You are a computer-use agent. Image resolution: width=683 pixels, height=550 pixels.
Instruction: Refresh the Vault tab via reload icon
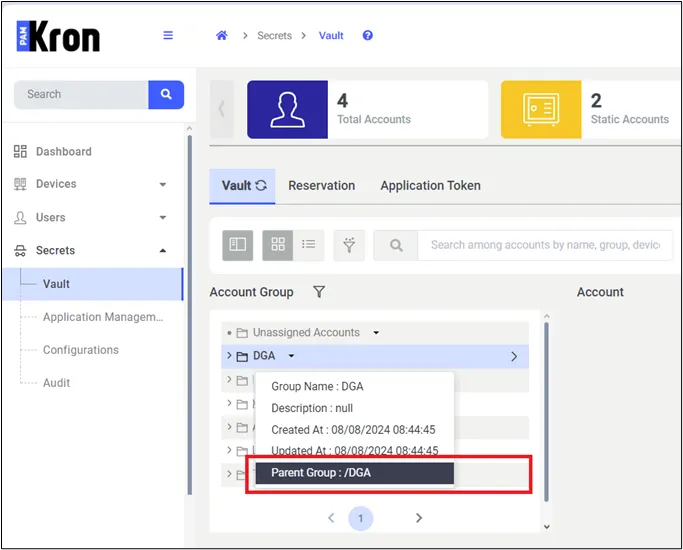pyautogui.click(x=261, y=186)
